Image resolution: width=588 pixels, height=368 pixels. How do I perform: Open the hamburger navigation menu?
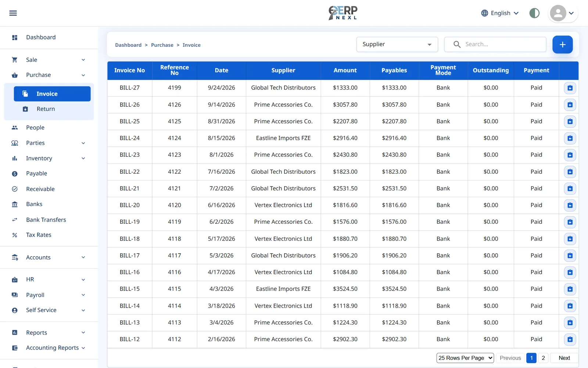point(13,13)
